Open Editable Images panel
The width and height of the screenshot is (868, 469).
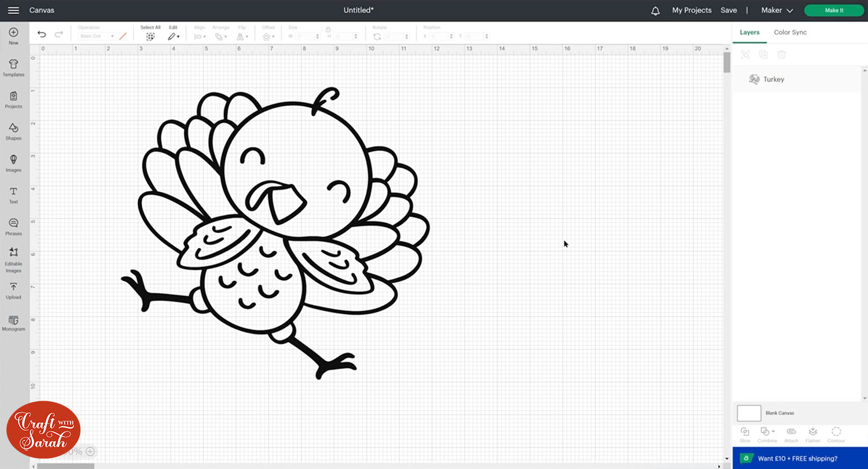[13, 260]
